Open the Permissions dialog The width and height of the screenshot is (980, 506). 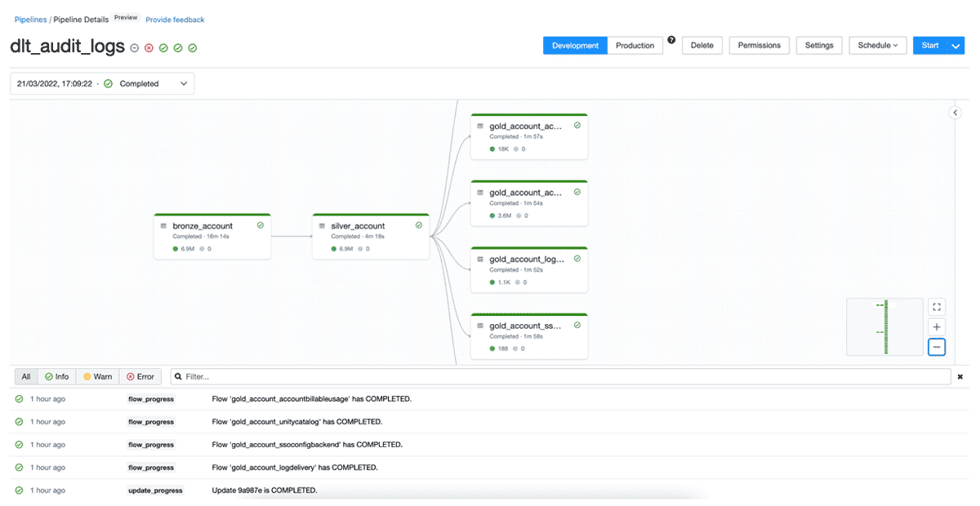tap(759, 46)
